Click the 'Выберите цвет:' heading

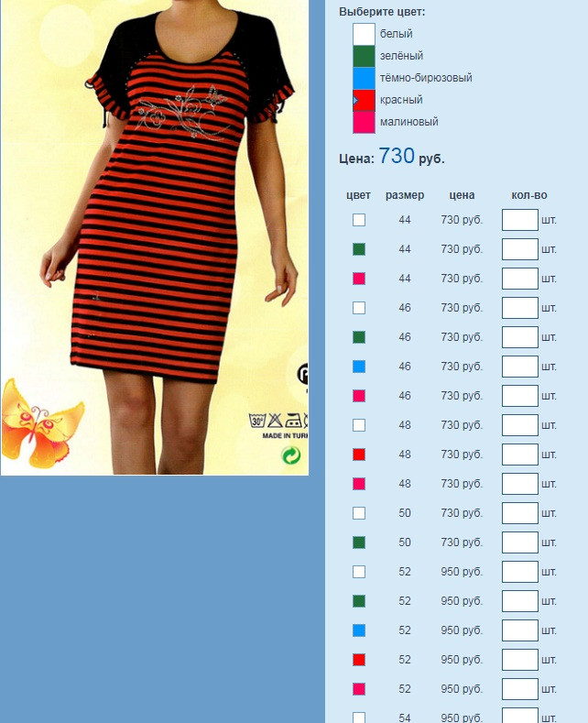click(382, 12)
